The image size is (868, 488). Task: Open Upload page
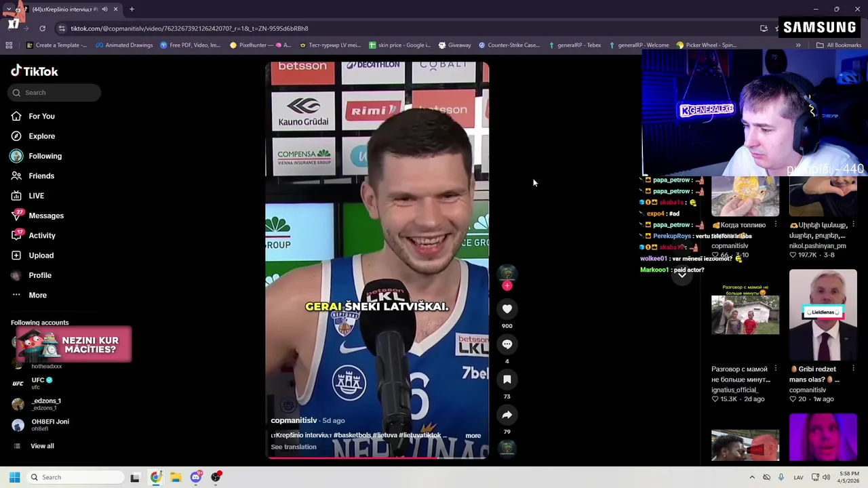41,256
